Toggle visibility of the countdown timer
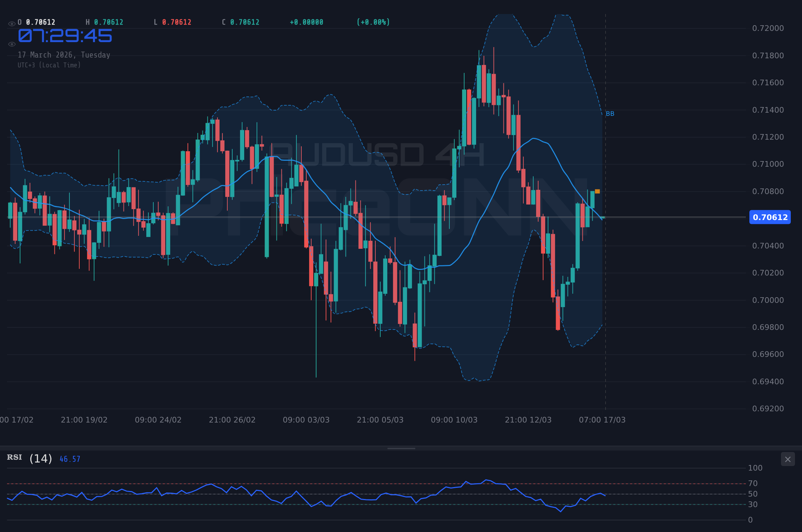Viewport: 802px width, 532px height. [x=12, y=44]
